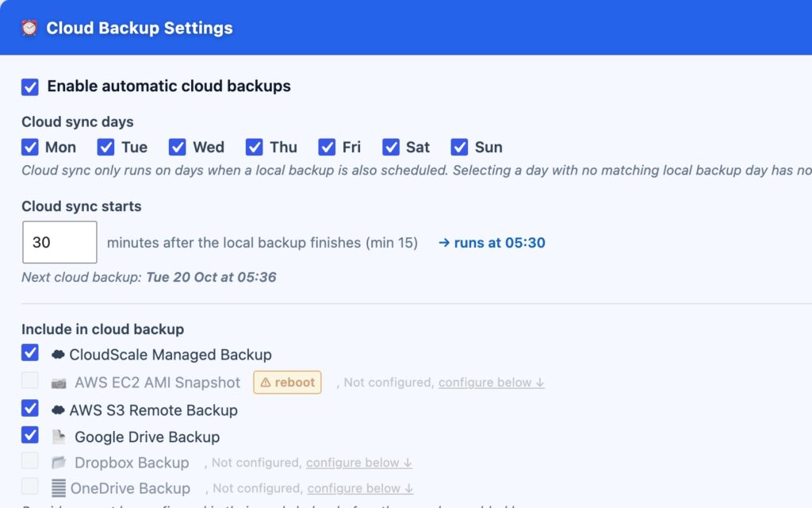Click the minutes input field showing 30
The image size is (812, 508).
[59, 243]
